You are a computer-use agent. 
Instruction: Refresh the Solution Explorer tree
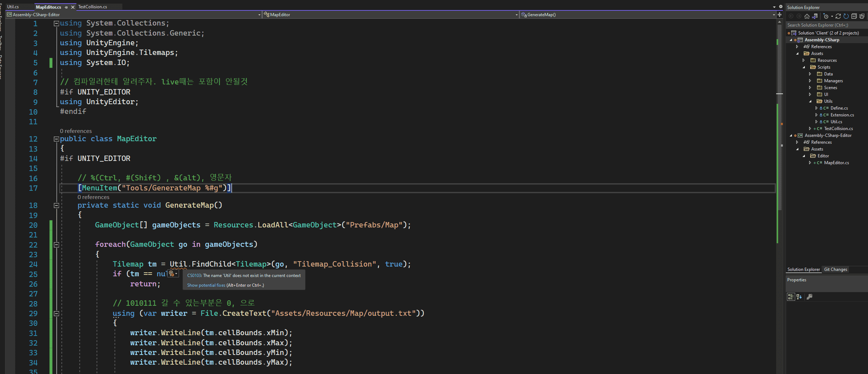pyautogui.click(x=846, y=16)
